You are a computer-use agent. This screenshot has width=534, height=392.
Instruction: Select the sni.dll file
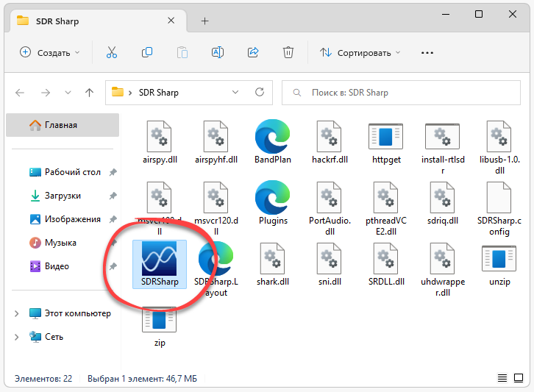(x=330, y=264)
